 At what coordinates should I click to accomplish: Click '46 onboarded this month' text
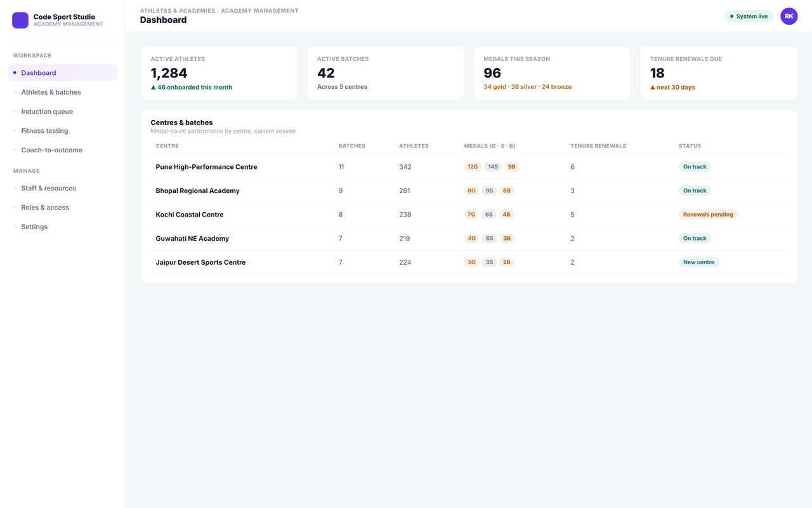[195, 88]
